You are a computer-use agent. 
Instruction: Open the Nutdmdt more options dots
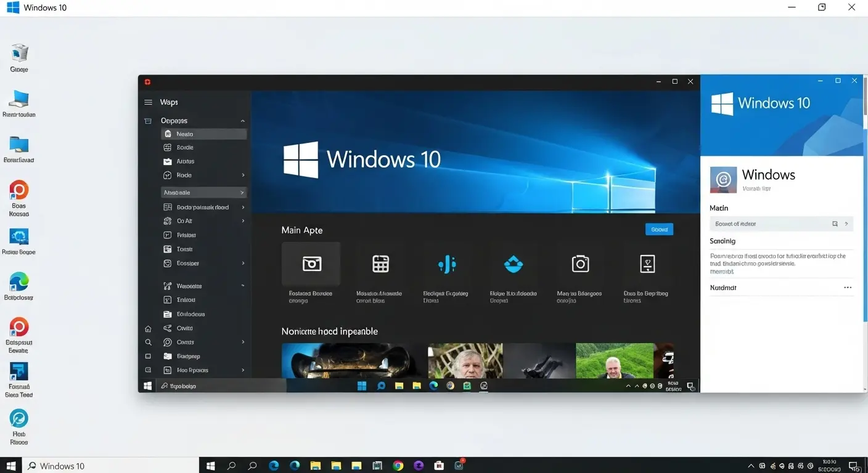[848, 288]
